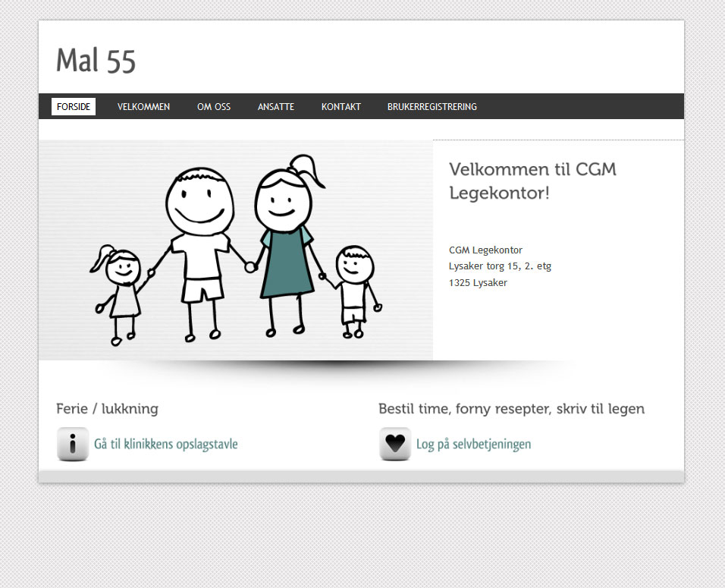Click the Velkommen til CGM Legekontor! heading
The image size is (725, 588).
(x=532, y=181)
